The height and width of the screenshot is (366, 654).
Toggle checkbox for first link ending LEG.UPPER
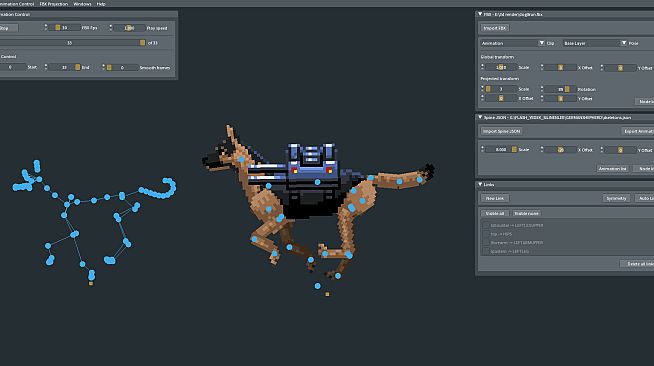point(486,226)
